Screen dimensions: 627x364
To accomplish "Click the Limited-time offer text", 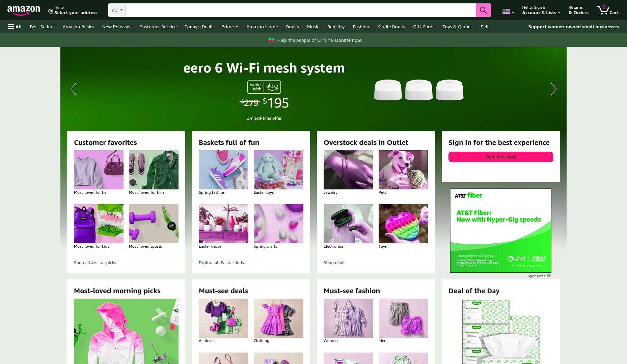I will pos(264,118).
